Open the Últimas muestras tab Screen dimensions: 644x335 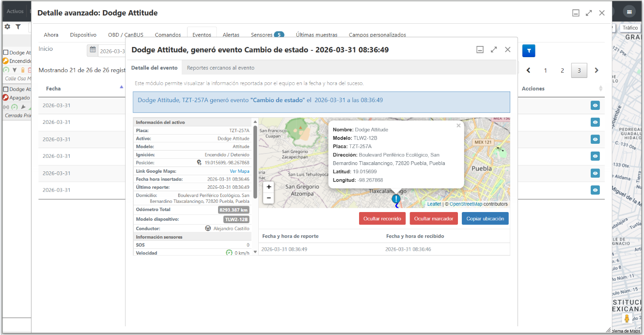(316, 35)
